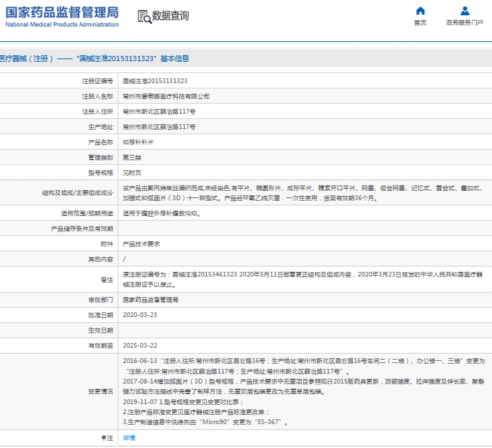Select structure text 该产品由聚丙烯单丝编织而成
492x448 pixels.
tap(163, 188)
